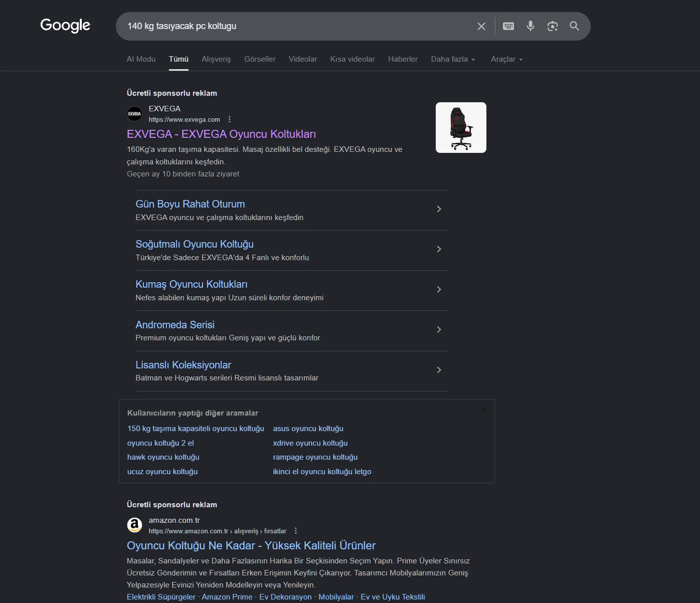The height and width of the screenshot is (603, 700).
Task: Switch to the AI Modu tab
Action: coord(141,59)
